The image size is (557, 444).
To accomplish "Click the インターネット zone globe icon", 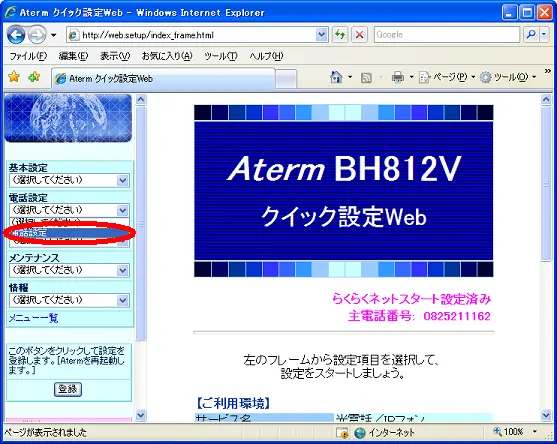I will [x=359, y=433].
